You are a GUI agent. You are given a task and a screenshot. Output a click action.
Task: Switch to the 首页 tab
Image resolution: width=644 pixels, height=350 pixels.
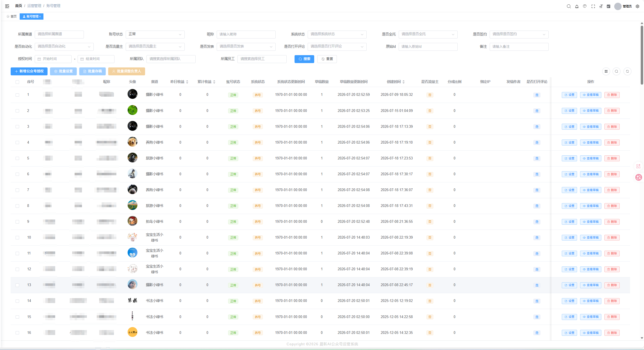[11, 16]
